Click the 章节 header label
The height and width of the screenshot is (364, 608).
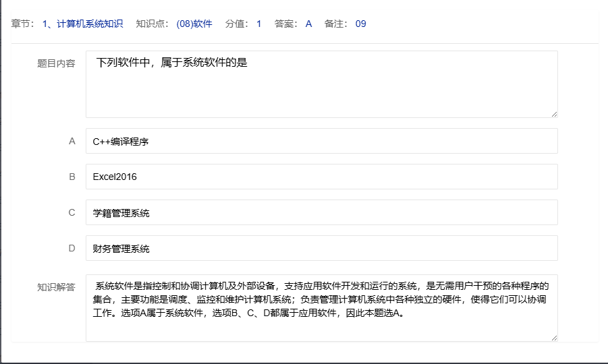click(x=23, y=24)
